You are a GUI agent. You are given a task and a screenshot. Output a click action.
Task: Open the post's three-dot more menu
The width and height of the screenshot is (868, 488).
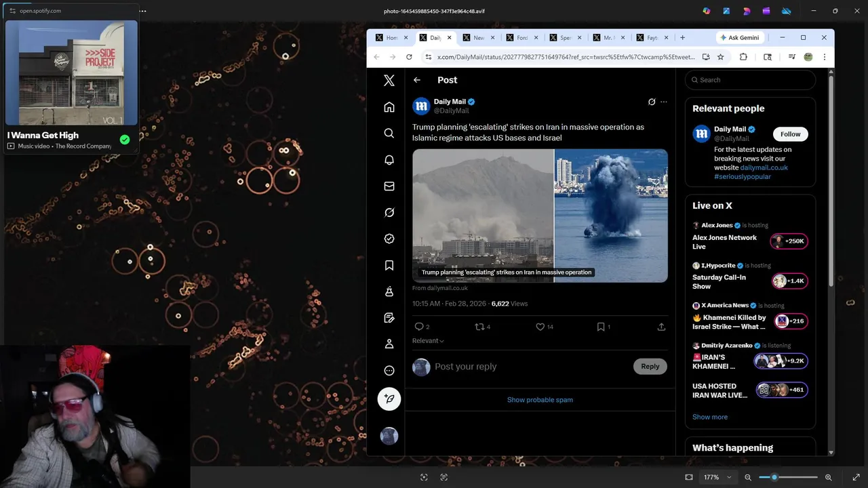pos(664,102)
